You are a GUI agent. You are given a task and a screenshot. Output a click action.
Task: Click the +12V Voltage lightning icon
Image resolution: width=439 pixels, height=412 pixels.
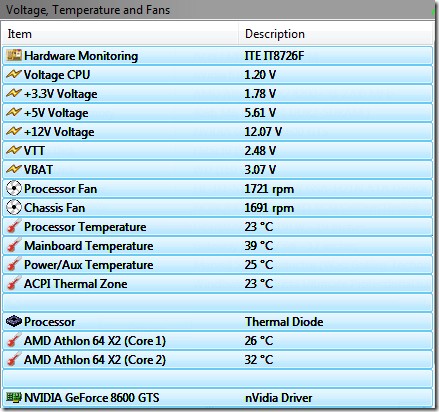[14, 131]
